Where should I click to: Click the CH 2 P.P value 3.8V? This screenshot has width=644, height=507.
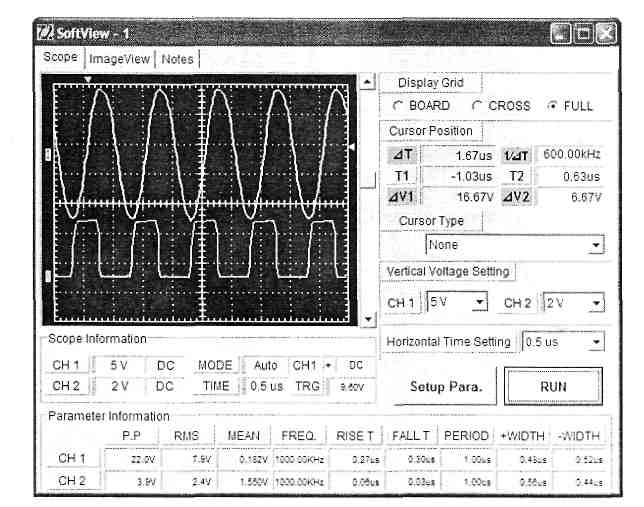coord(131,482)
